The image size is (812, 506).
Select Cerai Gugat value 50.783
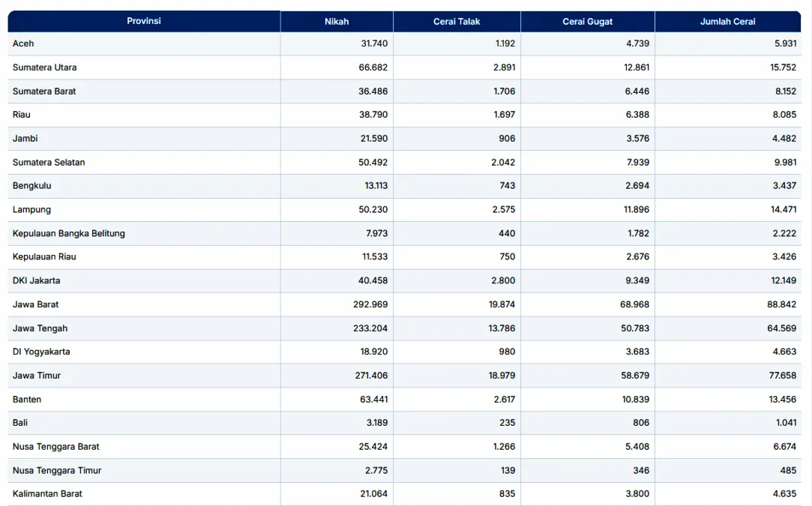[634, 328]
